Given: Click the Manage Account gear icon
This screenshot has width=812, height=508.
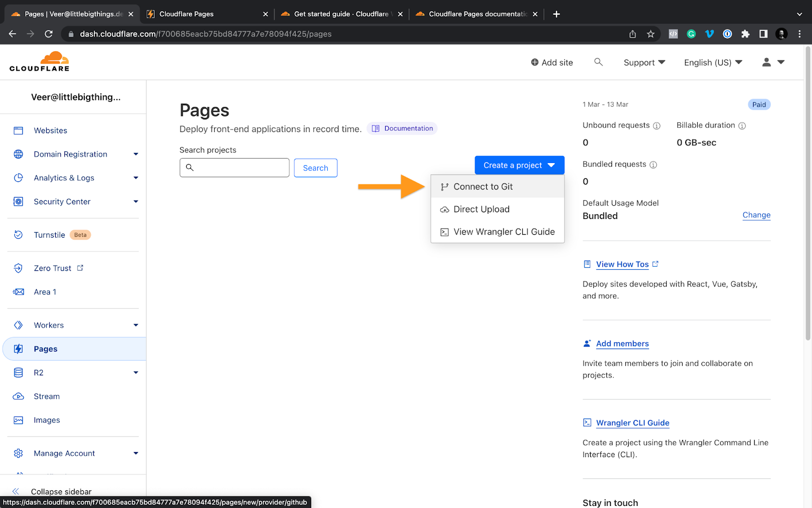Looking at the screenshot, I should pyautogui.click(x=18, y=453).
